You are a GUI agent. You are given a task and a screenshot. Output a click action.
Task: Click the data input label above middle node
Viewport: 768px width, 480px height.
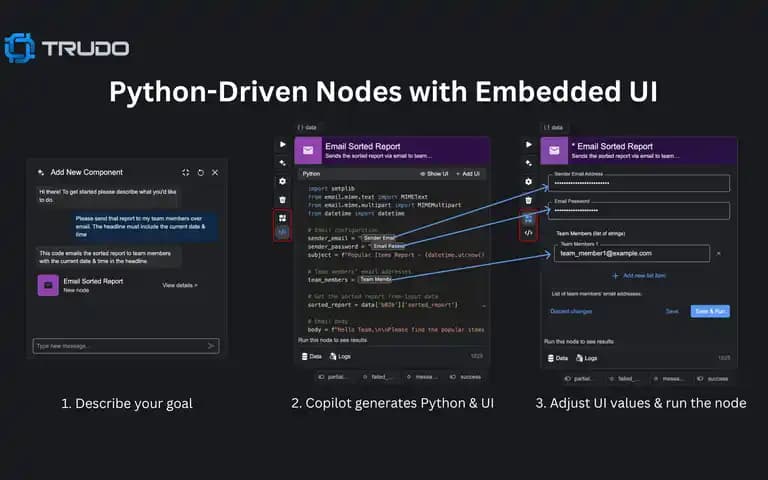click(307, 127)
